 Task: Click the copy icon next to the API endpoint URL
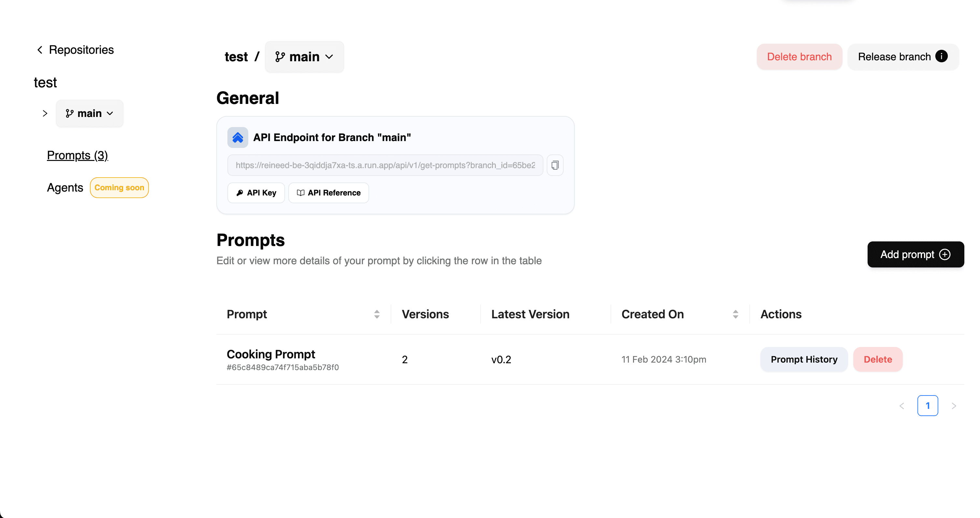(x=555, y=165)
